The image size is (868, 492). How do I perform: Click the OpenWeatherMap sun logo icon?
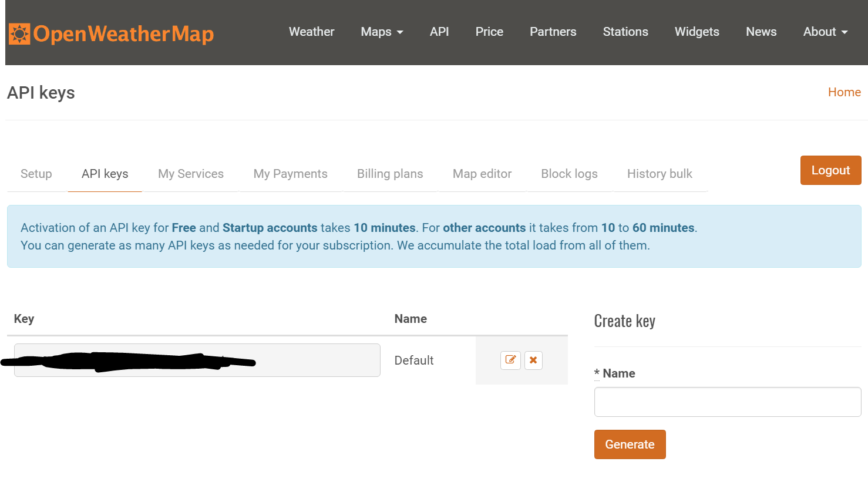pyautogui.click(x=19, y=34)
